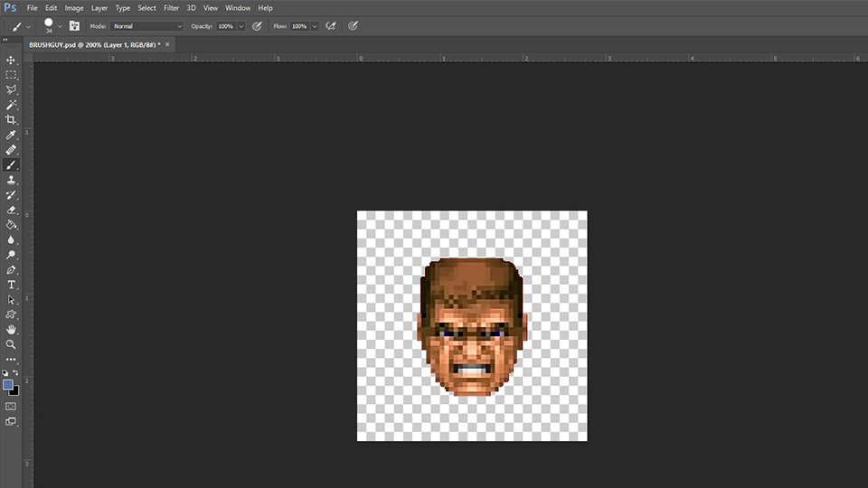Switch to the Eraser tool
The height and width of the screenshot is (488, 868).
[x=12, y=210]
